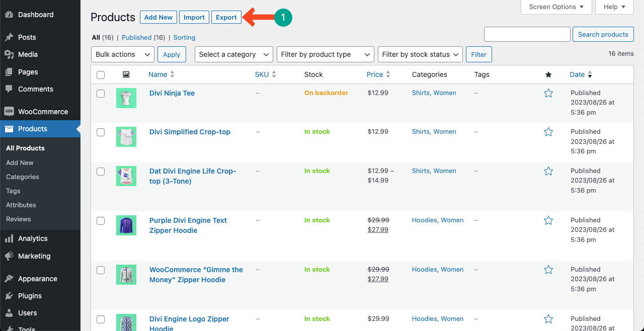Check the Purple Divi Engine Text Hoodie checkbox

click(101, 221)
